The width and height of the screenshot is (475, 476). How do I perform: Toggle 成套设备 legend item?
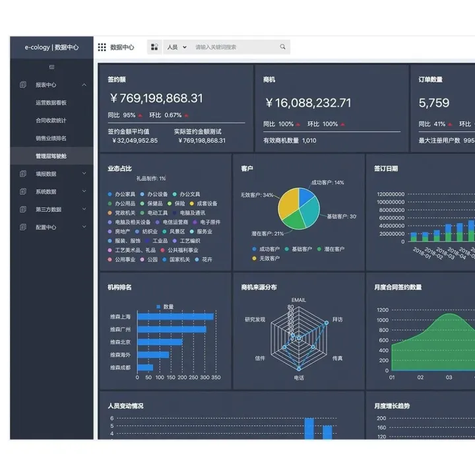[x=204, y=203]
